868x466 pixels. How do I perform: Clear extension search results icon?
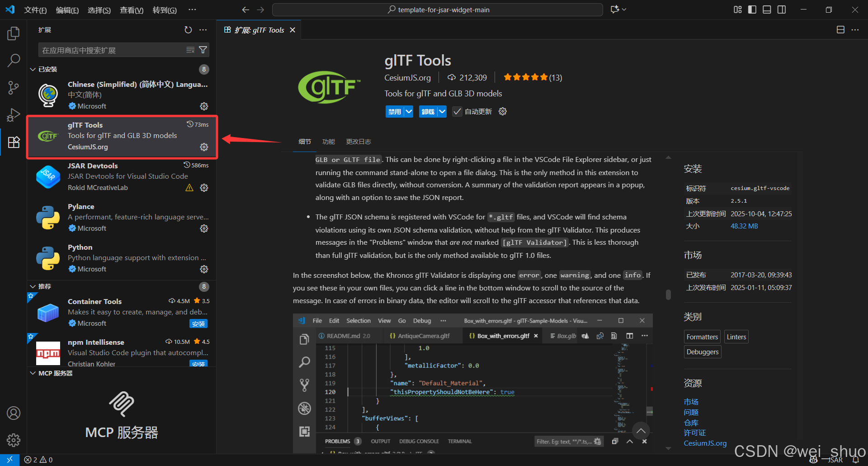190,50
